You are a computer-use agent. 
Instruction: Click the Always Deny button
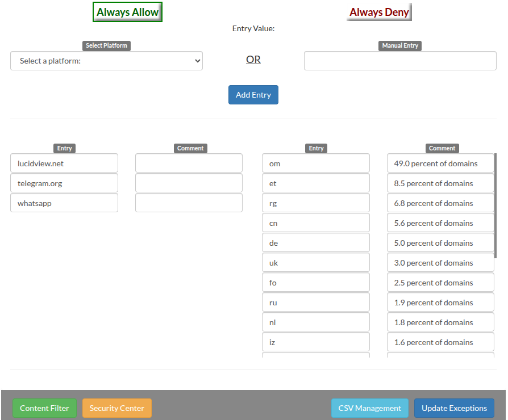click(x=379, y=12)
